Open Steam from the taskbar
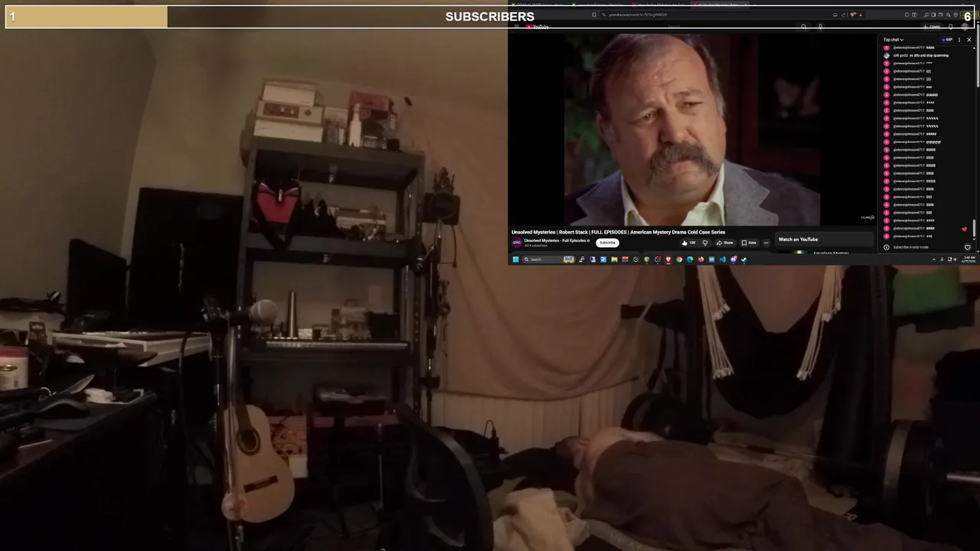This screenshot has height=551, width=980. pyautogui.click(x=743, y=259)
